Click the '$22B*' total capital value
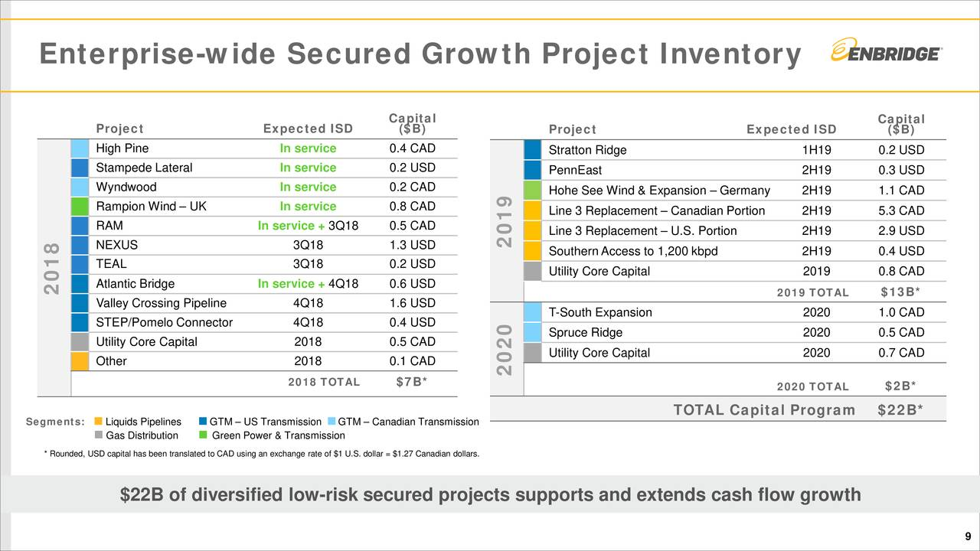This screenshot has height=551, width=980. [x=901, y=410]
